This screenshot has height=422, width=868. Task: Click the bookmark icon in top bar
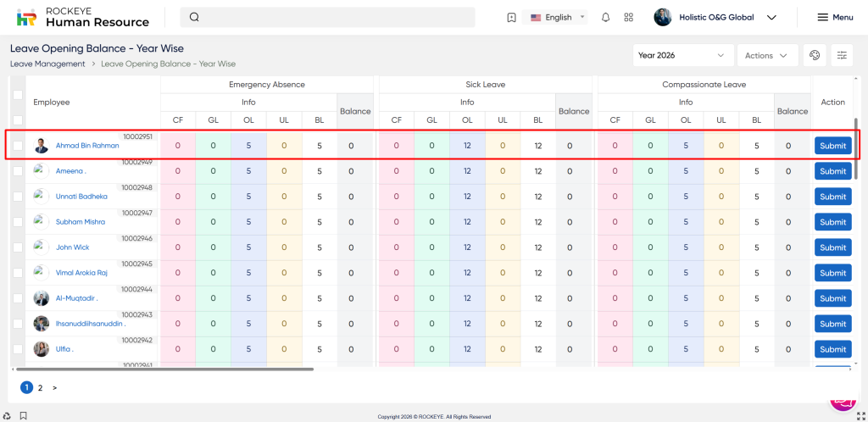click(511, 17)
